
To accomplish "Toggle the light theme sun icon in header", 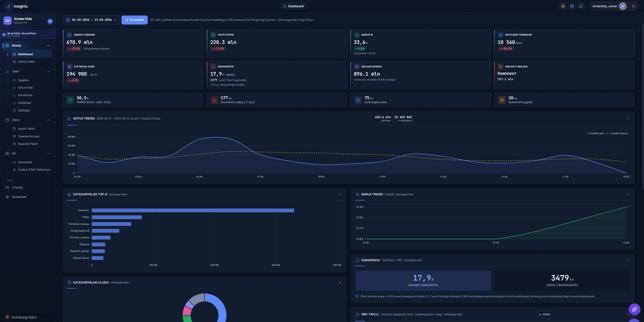I will pos(563,6).
